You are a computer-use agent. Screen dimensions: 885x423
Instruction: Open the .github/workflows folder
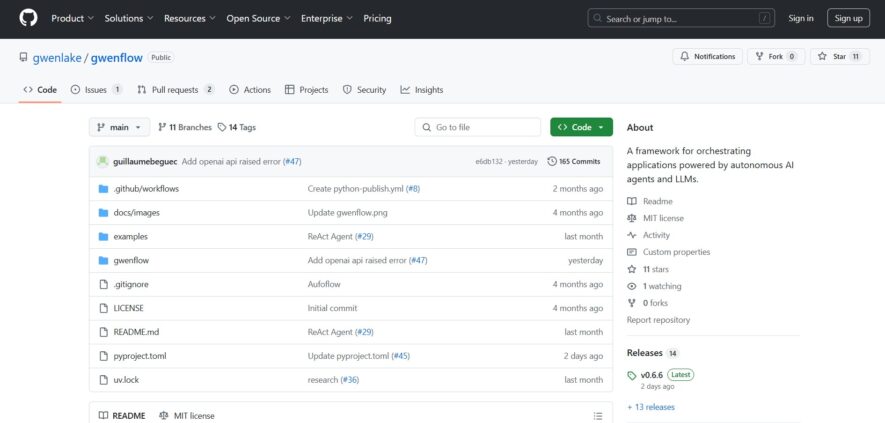pyautogui.click(x=146, y=189)
